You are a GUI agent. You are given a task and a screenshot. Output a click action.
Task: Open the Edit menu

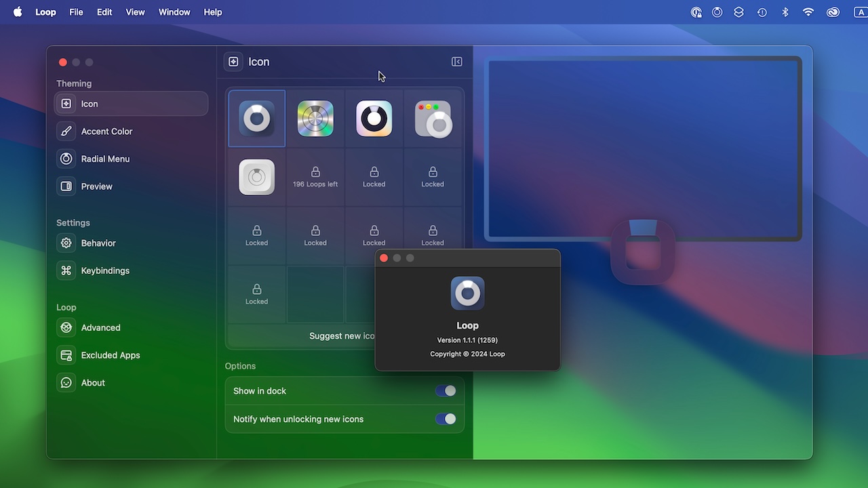pyautogui.click(x=104, y=12)
